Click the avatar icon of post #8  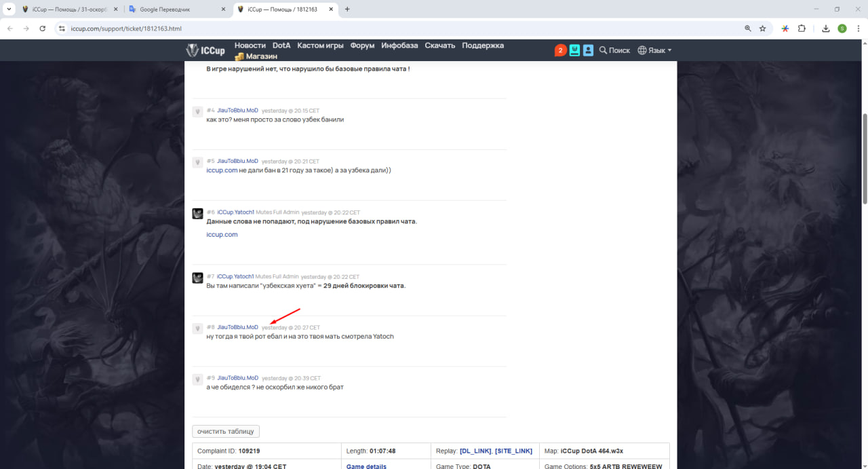(x=197, y=329)
